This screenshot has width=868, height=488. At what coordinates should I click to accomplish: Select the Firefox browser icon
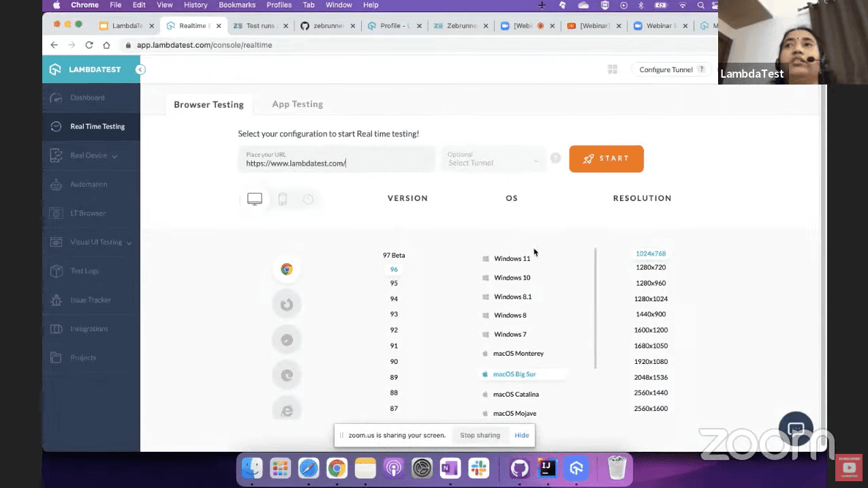[x=286, y=304]
